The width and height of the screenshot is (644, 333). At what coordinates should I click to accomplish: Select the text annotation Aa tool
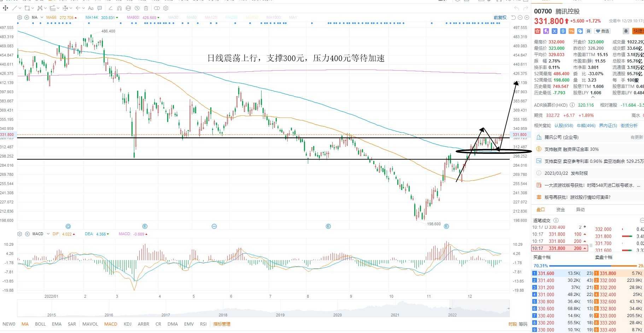(90, 8)
